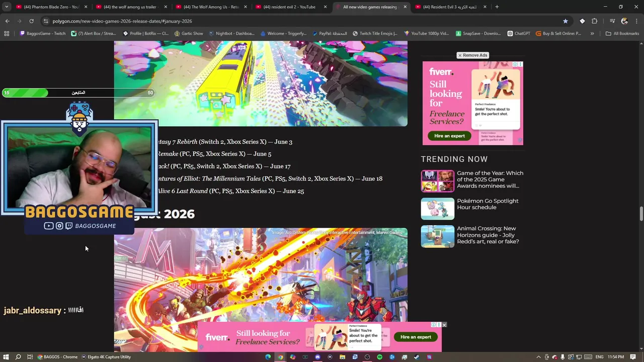The width and height of the screenshot is (644, 362).
Task: Click the page vertical scrollbar thumb
Action: [x=641, y=213]
